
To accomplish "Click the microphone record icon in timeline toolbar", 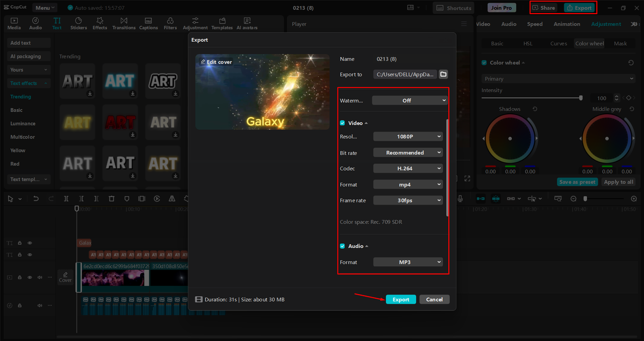I will (460, 199).
